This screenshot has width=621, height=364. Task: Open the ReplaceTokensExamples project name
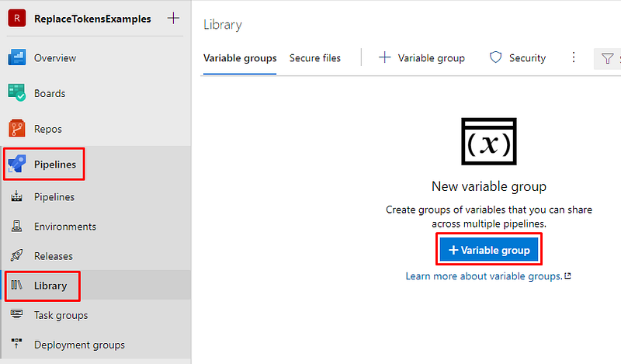(92, 19)
